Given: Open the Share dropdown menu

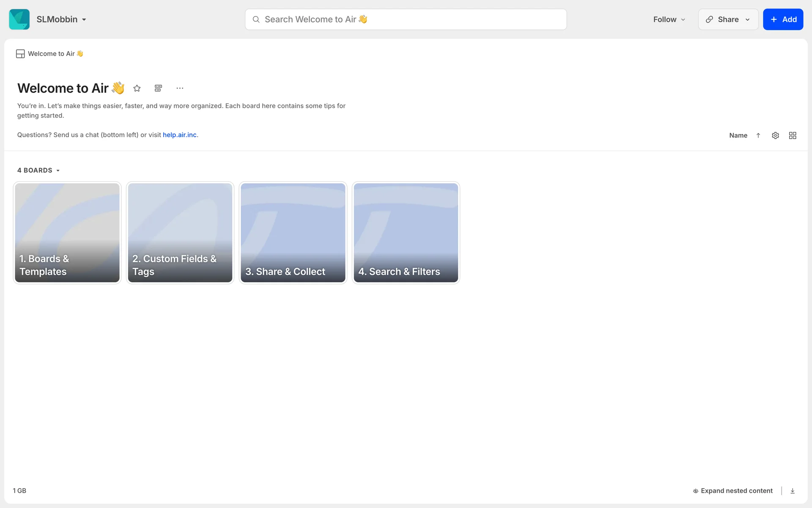Looking at the screenshot, I should tap(728, 19).
